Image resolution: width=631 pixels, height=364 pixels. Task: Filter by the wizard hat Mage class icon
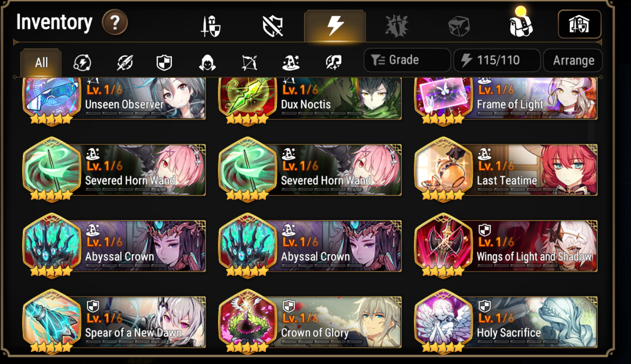(291, 63)
